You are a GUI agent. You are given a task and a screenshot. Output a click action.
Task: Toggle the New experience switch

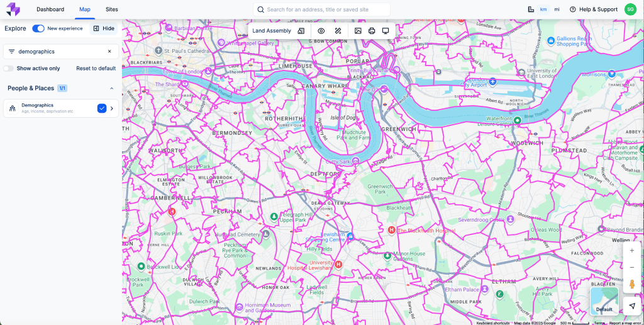(x=38, y=28)
